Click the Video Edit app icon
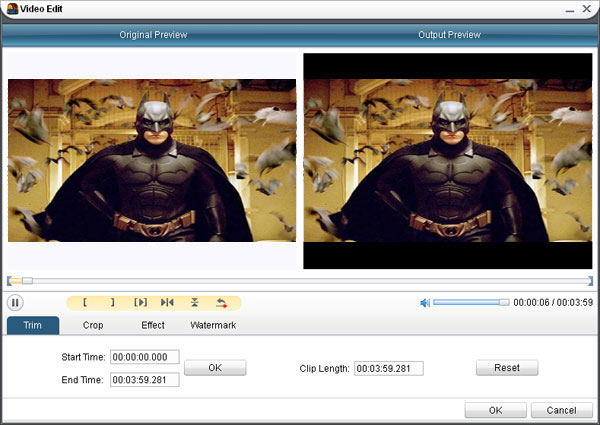Screen dimensions: 600x425 tap(12, 8)
